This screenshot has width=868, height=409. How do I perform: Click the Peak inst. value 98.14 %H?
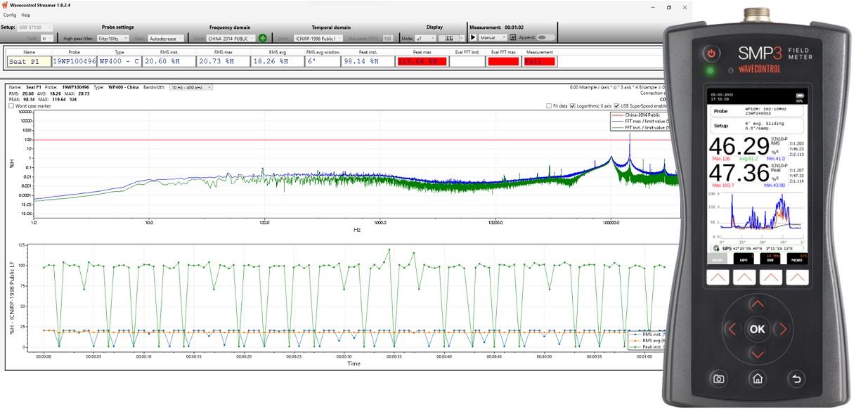[368, 62]
